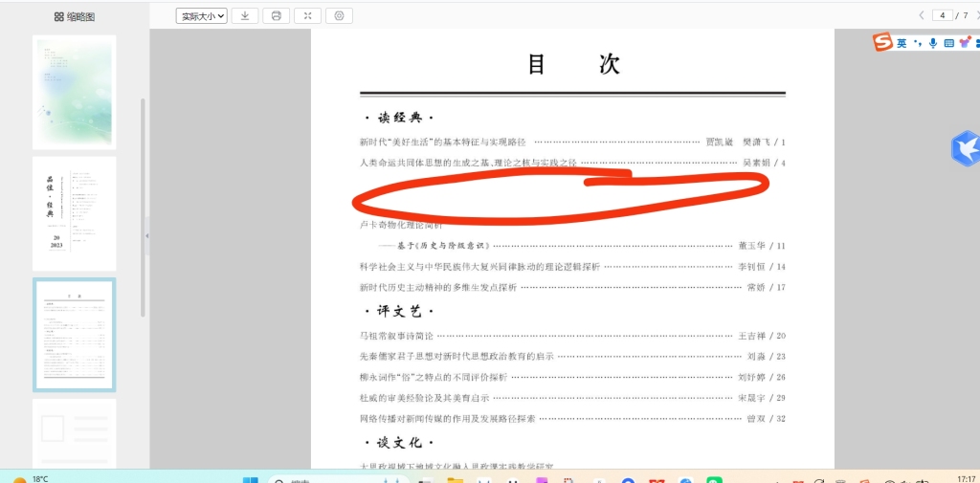Image resolution: width=980 pixels, height=483 pixels.
Task: Select the second page thumbnail titled 品读·经典
Action: click(x=74, y=213)
